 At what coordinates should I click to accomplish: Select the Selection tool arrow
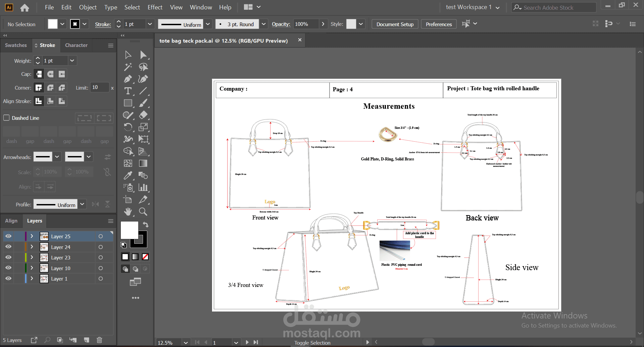click(128, 55)
